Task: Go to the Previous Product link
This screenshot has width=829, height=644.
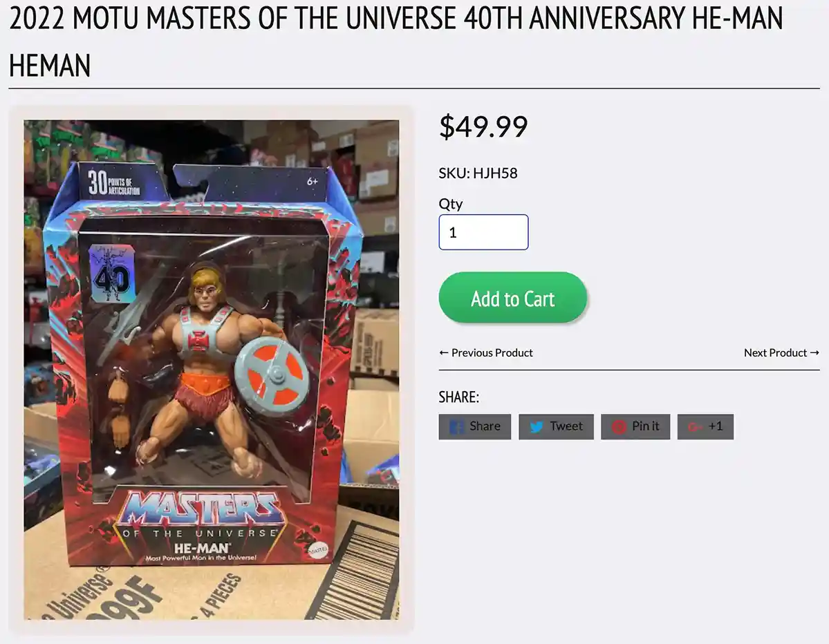Action: [486, 352]
